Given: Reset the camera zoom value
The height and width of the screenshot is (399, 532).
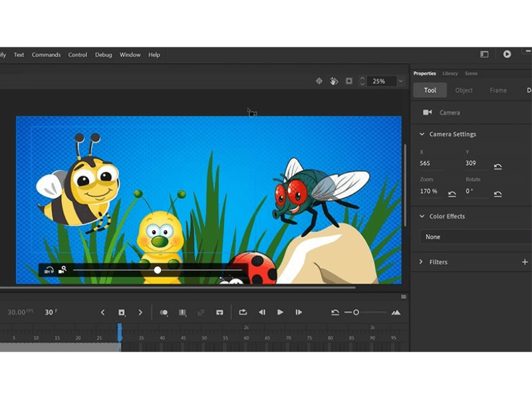Looking at the screenshot, I should point(452,194).
